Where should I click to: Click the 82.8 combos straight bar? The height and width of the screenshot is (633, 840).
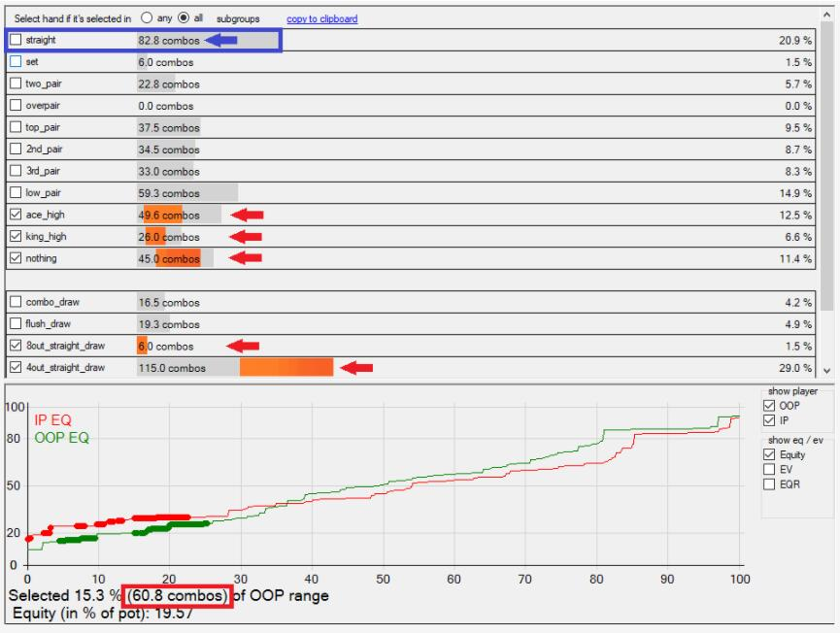(208, 40)
